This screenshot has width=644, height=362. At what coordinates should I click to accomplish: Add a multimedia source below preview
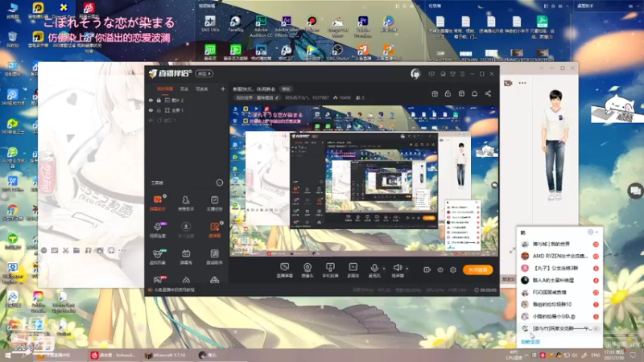click(353, 269)
